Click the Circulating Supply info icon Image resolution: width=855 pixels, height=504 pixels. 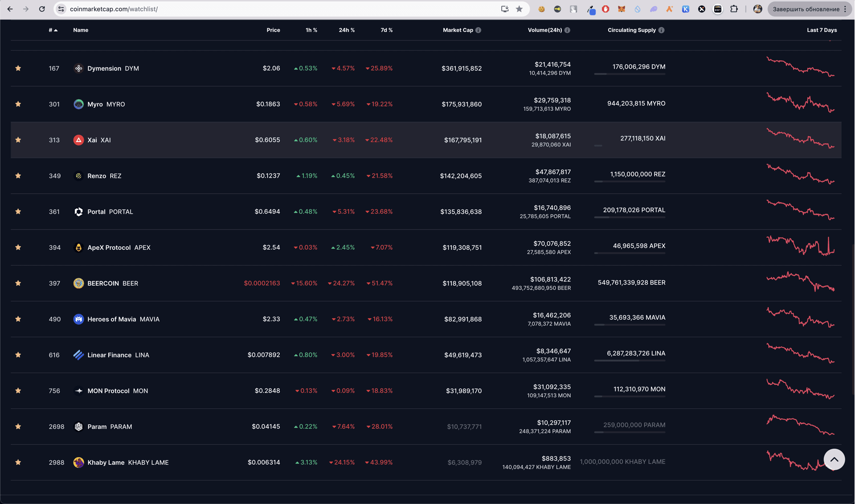click(661, 30)
